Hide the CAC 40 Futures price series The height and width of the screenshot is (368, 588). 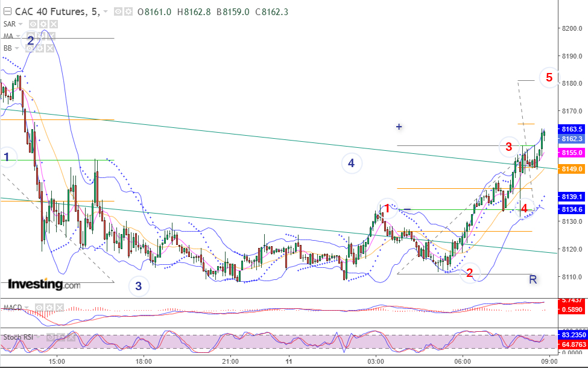click(118, 12)
